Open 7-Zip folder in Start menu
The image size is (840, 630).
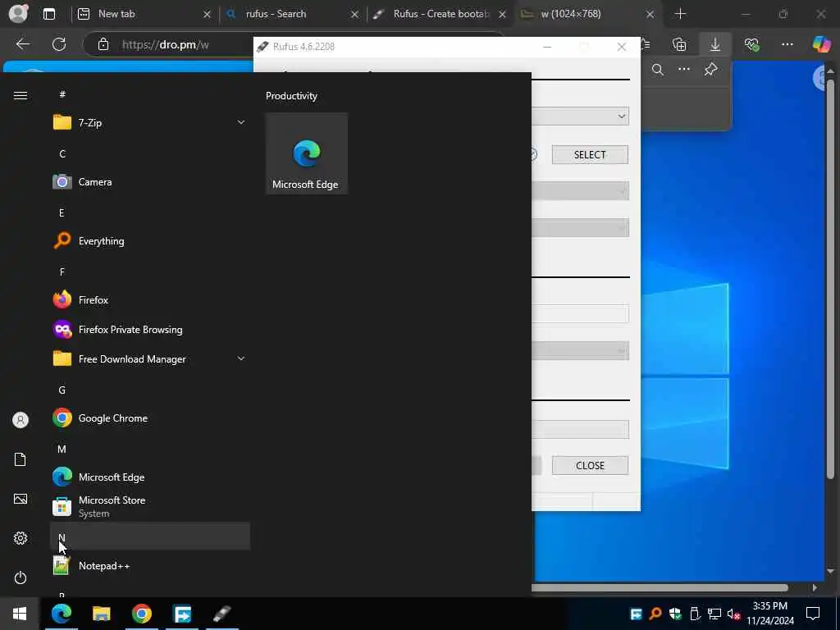(x=149, y=123)
